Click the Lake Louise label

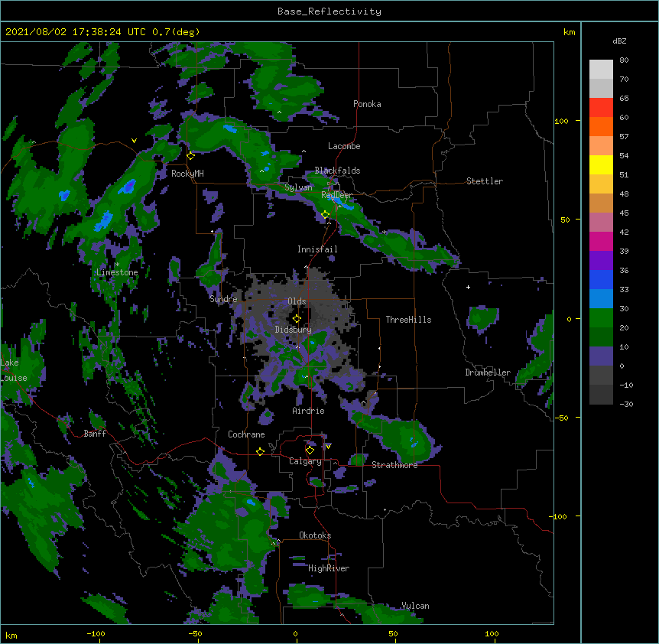pyautogui.click(x=12, y=370)
